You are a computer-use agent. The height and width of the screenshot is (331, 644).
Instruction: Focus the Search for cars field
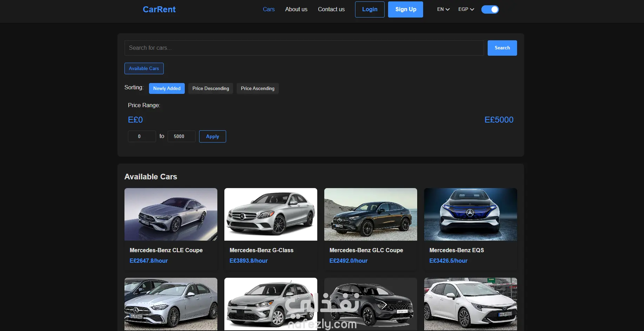pos(304,48)
